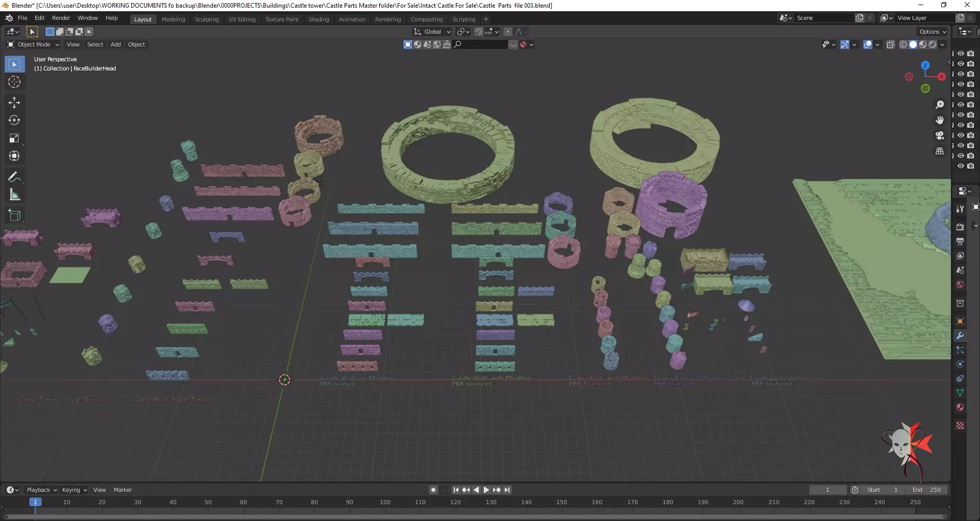Open the snapping options dropdown
The width and height of the screenshot is (980, 521).
click(x=492, y=32)
